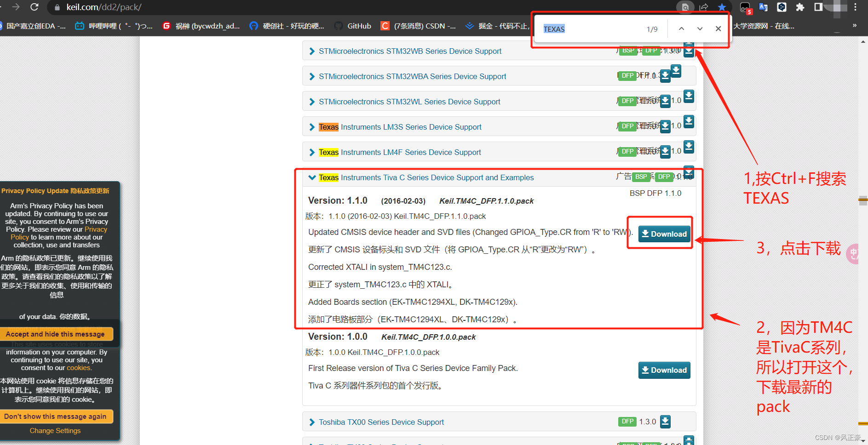Open the 掘金 bookmark
Image resolution: width=868 pixels, height=445 pixels.
click(x=497, y=26)
